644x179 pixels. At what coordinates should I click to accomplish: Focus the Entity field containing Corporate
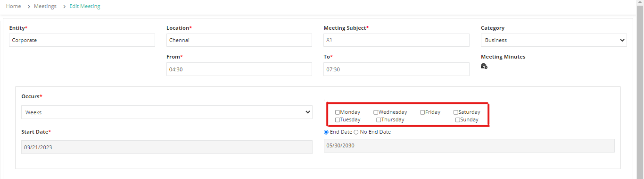point(82,40)
